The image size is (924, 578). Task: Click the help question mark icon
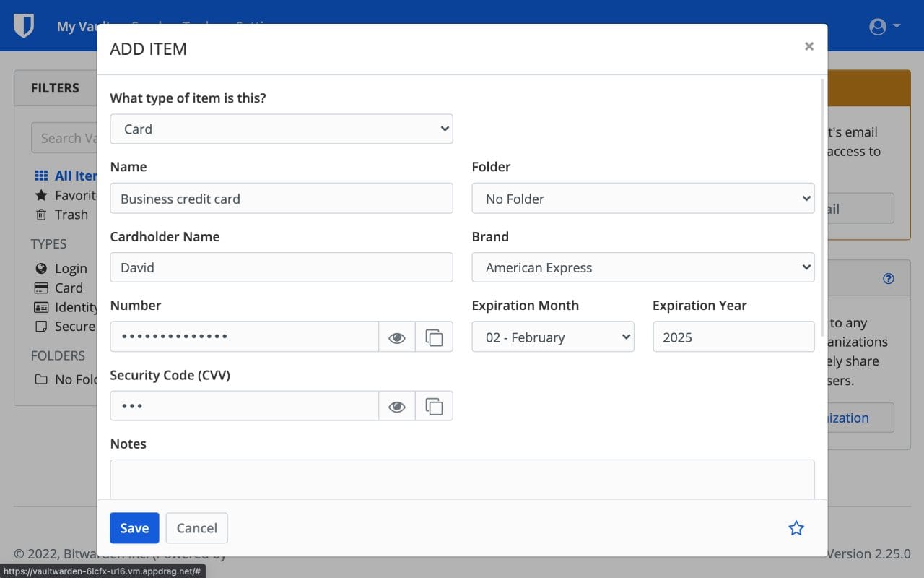point(888,279)
